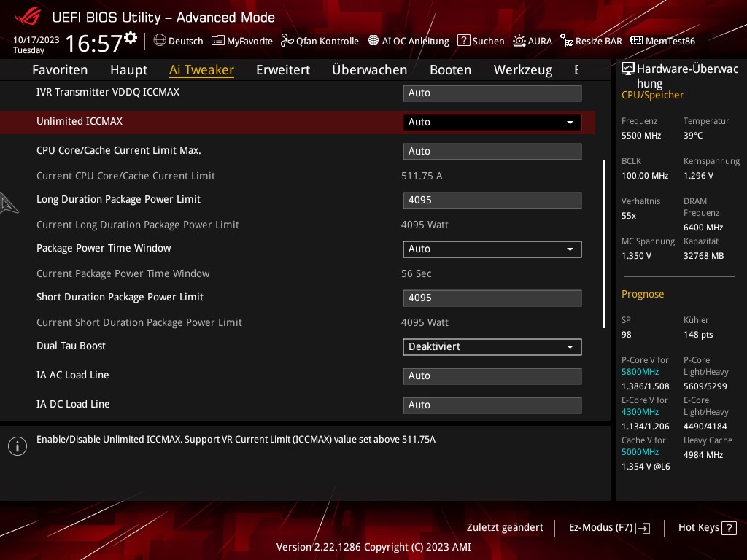The image size is (747, 560).
Task: Edit Long Duration Package Power Limit field
Action: tap(492, 200)
